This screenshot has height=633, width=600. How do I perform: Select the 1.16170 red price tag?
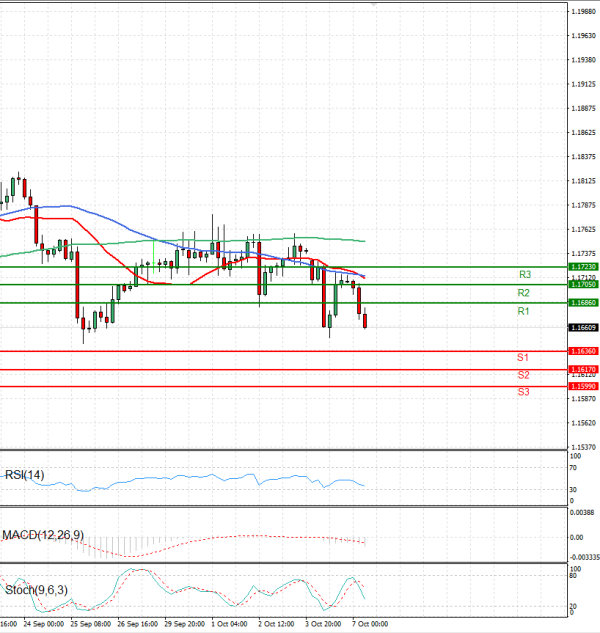583,369
